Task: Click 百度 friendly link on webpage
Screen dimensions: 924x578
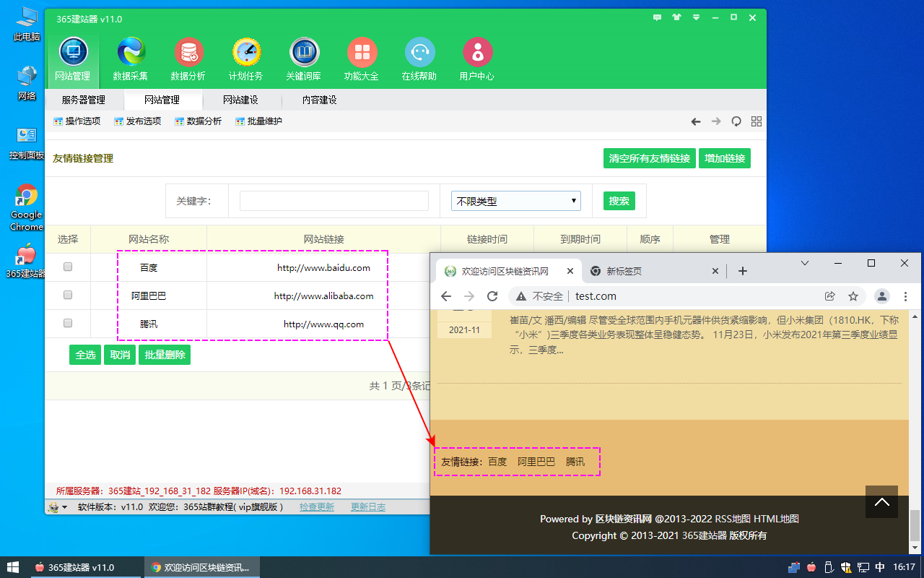Action: coord(497,462)
